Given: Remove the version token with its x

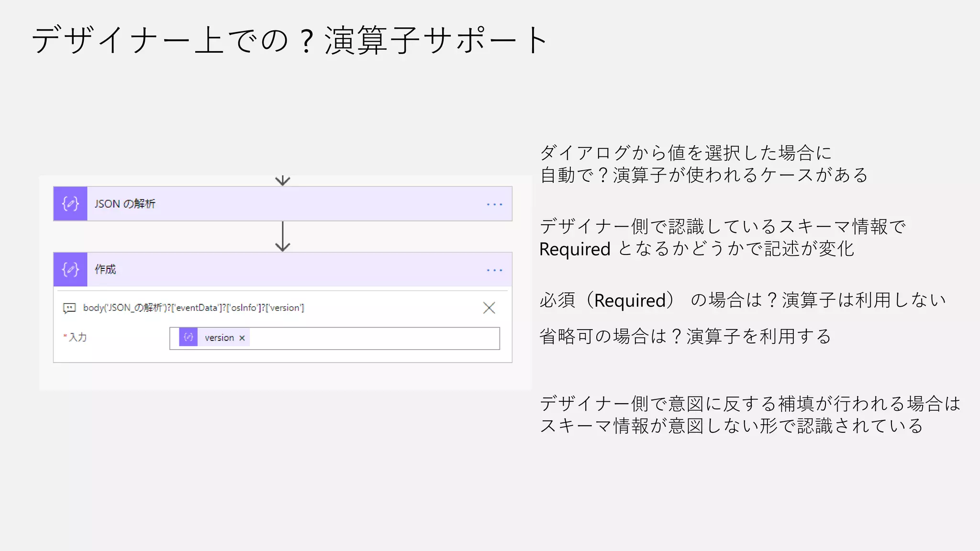Looking at the screenshot, I should pos(242,338).
